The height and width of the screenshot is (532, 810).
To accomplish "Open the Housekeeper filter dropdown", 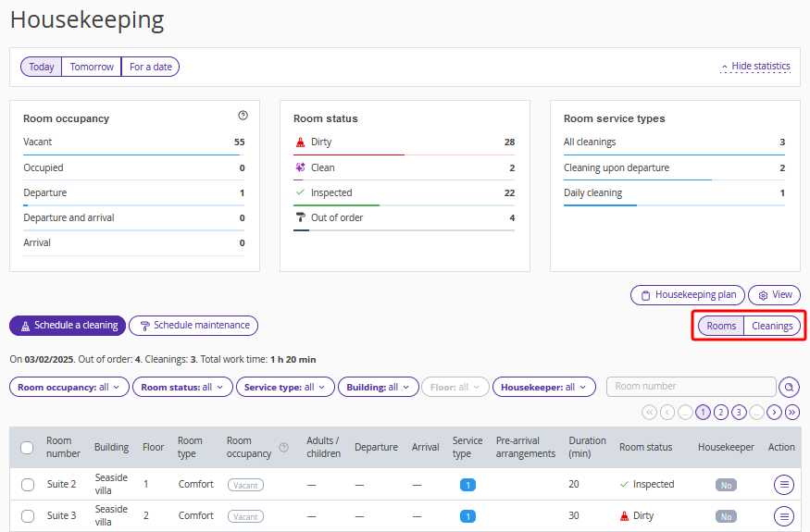I will [543, 388].
